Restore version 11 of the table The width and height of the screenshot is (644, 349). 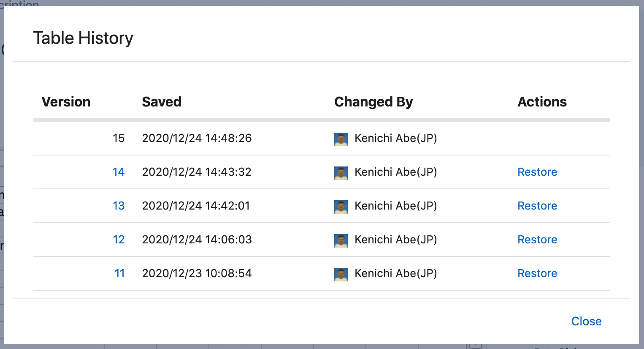(x=537, y=273)
